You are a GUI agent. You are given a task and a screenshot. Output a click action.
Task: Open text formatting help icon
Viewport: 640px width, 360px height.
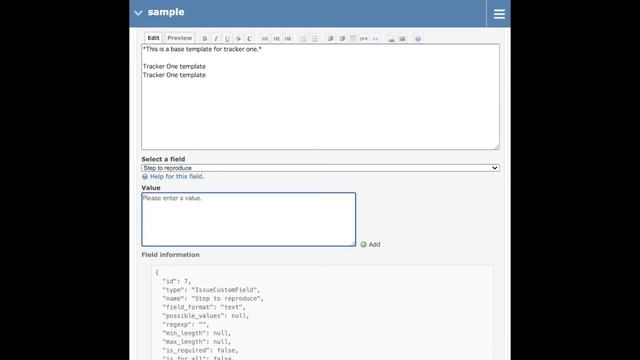418,38
